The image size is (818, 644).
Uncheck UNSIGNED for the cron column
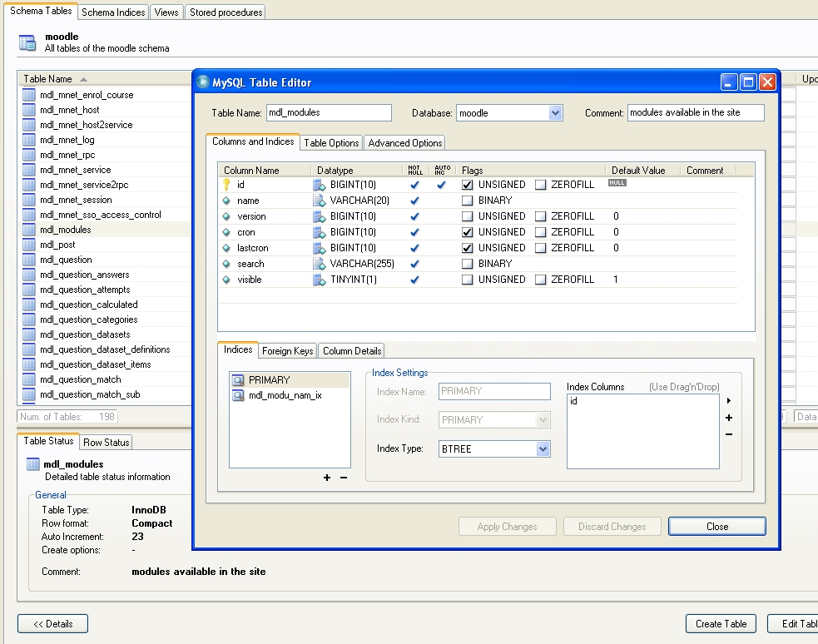pyautogui.click(x=468, y=232)
